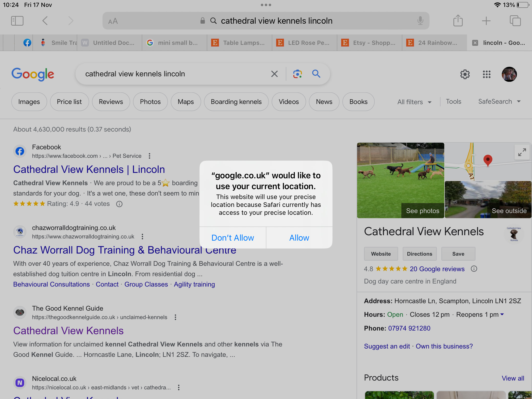Tap Don't Allow in location dialog
The width and height of the screenshot is (532, 399).
click(233, 238)
